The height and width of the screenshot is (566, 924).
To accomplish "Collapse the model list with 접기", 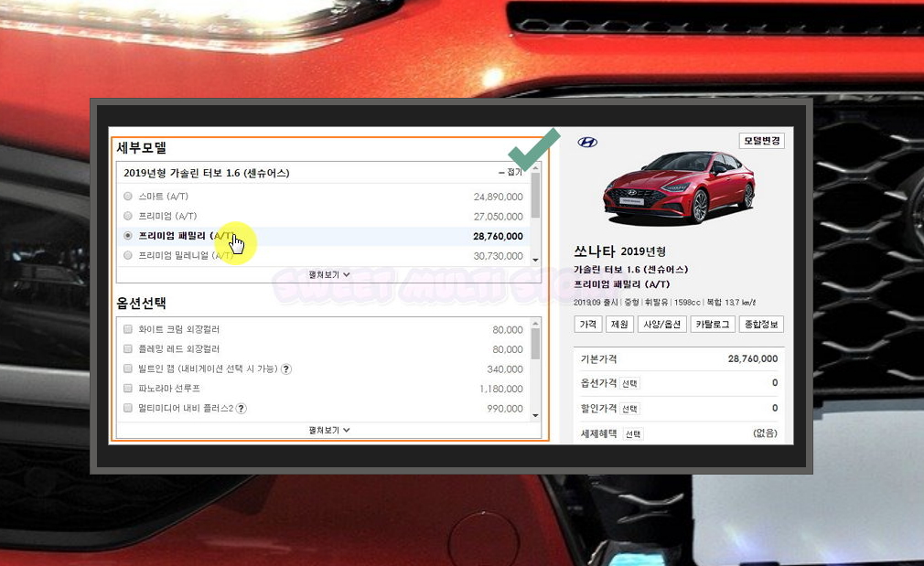I will pyautogui.click(x=510, y=172).
